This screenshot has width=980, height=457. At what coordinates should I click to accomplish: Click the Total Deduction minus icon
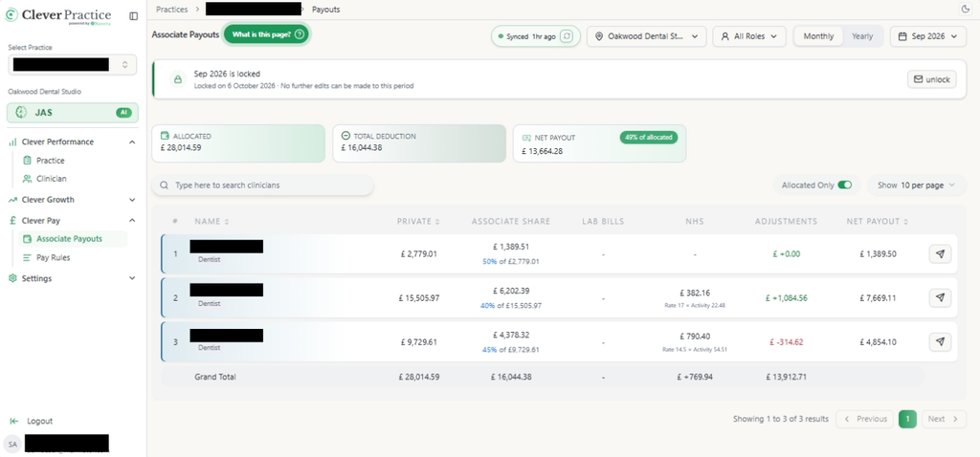click(x=345, y=136)
